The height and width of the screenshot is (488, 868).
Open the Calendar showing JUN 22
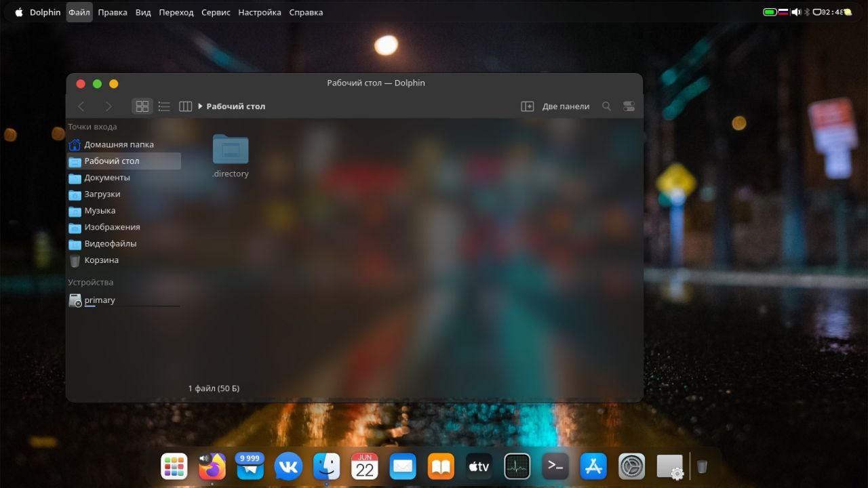coord(365,466)
